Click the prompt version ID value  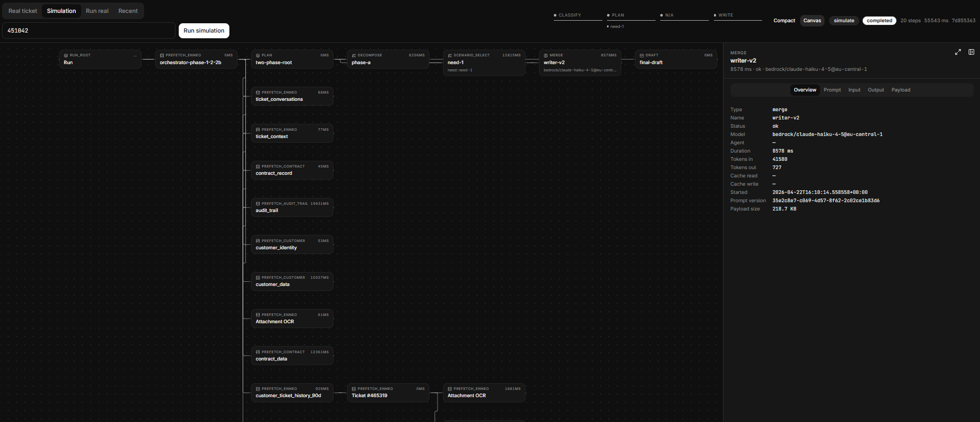click(x=826, y=201)
